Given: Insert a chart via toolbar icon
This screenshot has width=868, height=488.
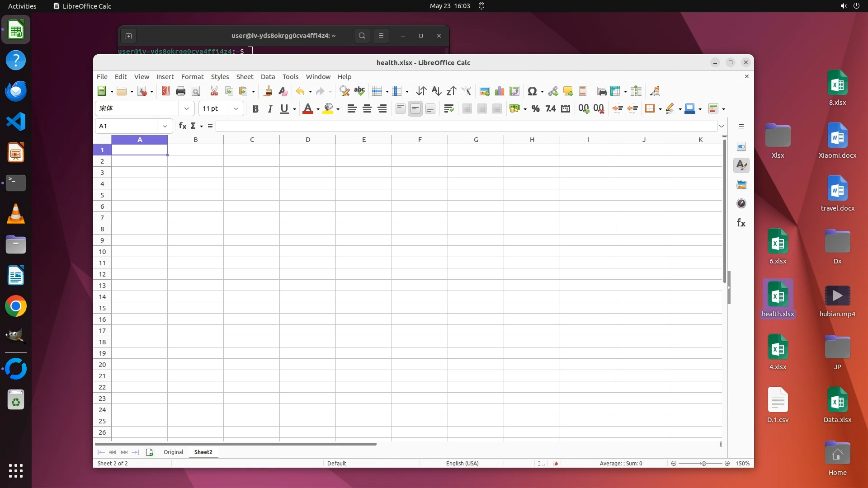Looking at the screenshot, I should (x=500, y=91).
